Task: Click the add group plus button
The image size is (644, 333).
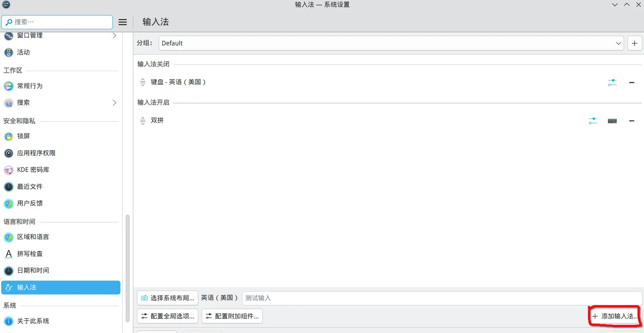Action: (x=635, y=43)
